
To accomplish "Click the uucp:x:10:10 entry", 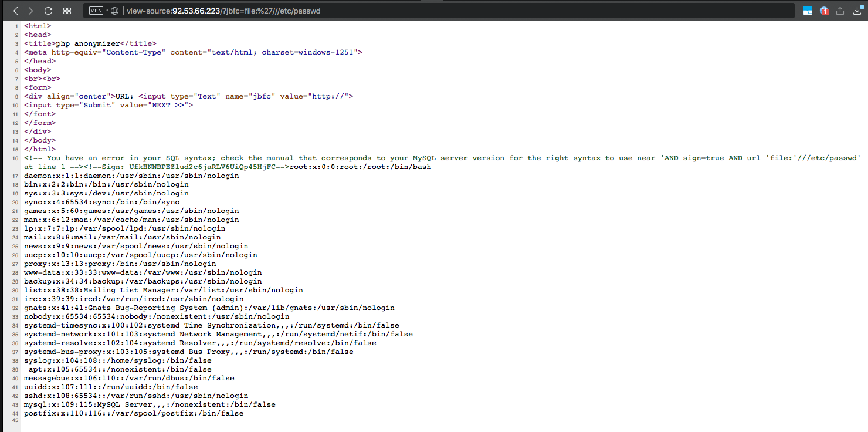I will 141,255.
